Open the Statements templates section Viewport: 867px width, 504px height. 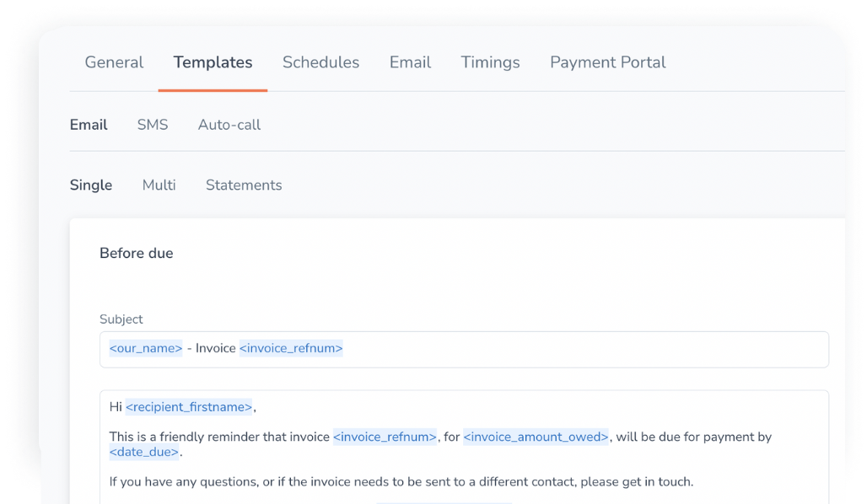click(244, 185)
